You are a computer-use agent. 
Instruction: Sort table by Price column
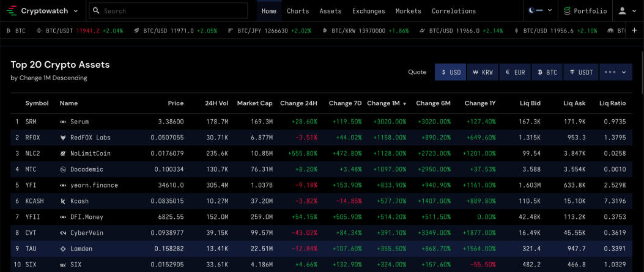(176, 103)
